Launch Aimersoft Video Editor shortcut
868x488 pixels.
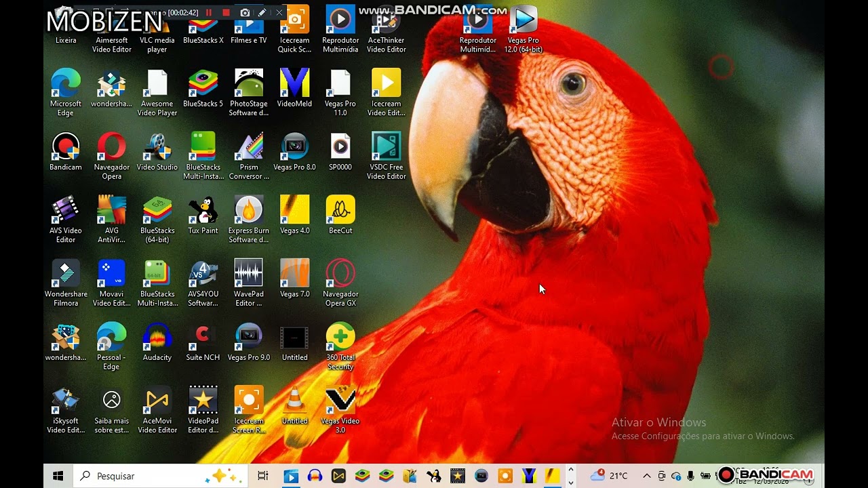click(x=112, y=30)
